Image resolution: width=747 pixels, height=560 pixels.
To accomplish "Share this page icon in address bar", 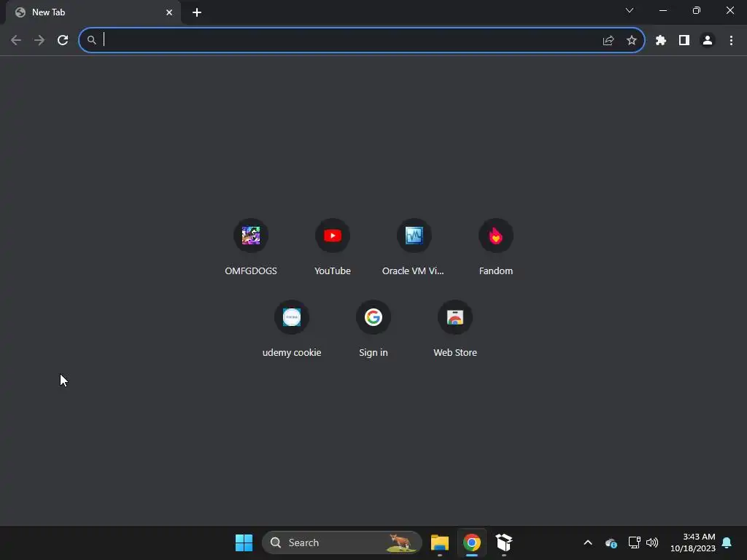I will 608,41.
